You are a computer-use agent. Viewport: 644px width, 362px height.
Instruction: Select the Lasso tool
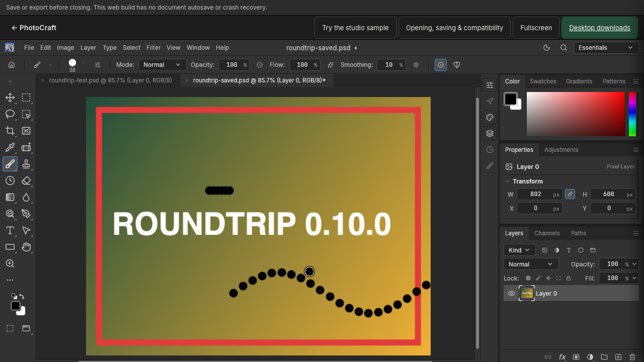click(10, 115)
